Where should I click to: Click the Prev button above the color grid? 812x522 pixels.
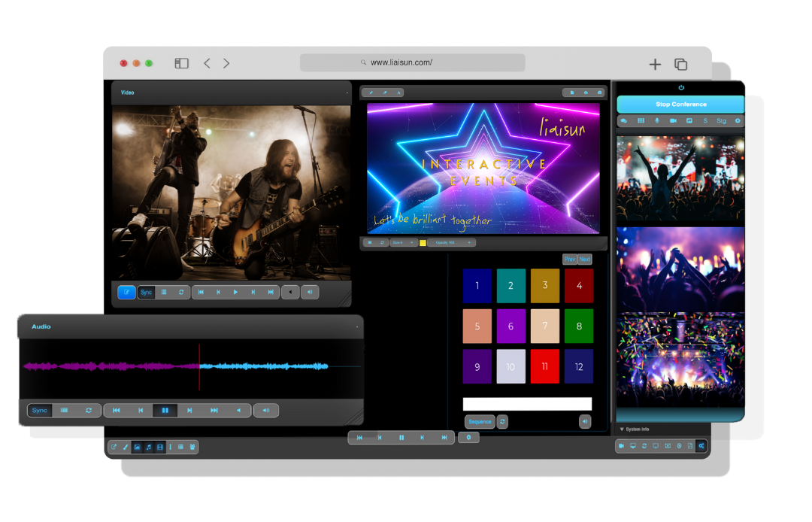point(570,259)
